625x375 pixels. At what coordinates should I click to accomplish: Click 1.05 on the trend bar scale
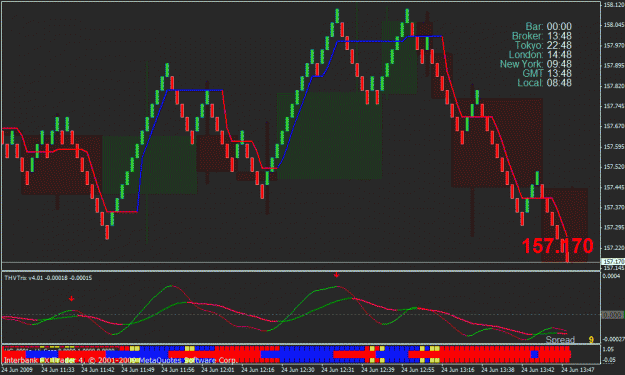608,349
